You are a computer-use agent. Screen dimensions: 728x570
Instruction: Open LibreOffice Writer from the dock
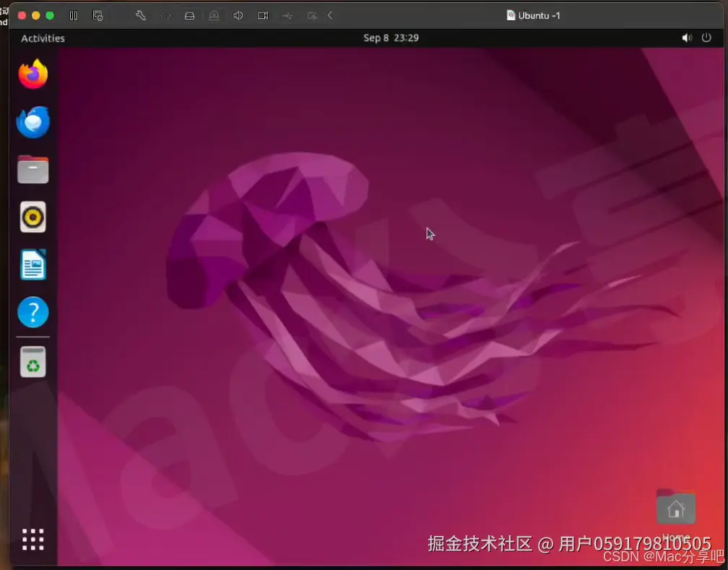pos(32,264)
